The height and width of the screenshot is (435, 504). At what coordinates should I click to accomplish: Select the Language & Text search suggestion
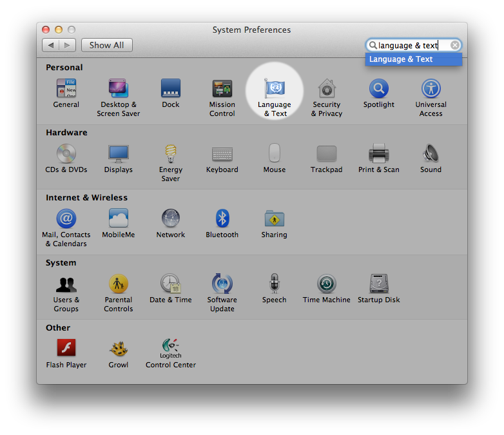click(413, 59)
